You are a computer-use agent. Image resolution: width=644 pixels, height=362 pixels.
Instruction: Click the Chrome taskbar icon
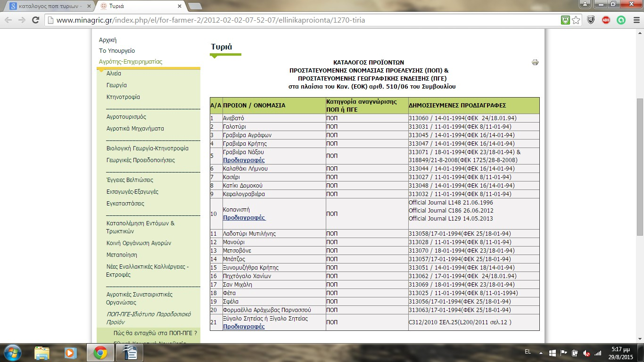pyautogui.click(x=99, y=353)
